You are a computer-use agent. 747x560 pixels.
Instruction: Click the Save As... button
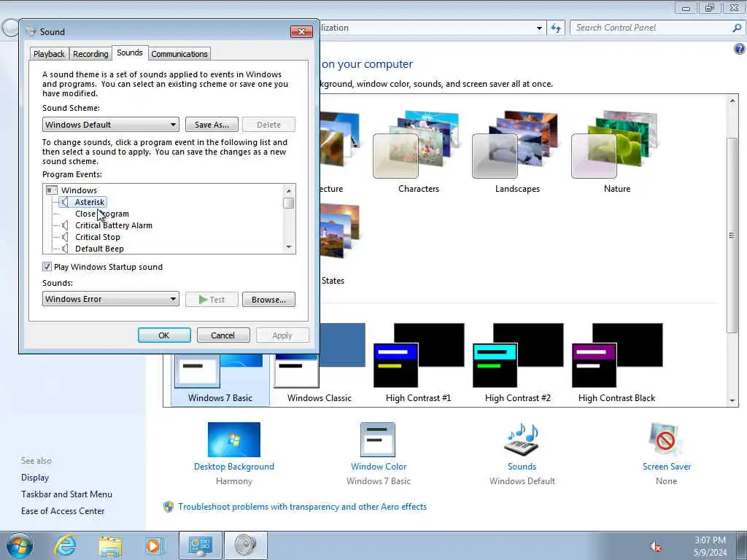pos(212,125)
